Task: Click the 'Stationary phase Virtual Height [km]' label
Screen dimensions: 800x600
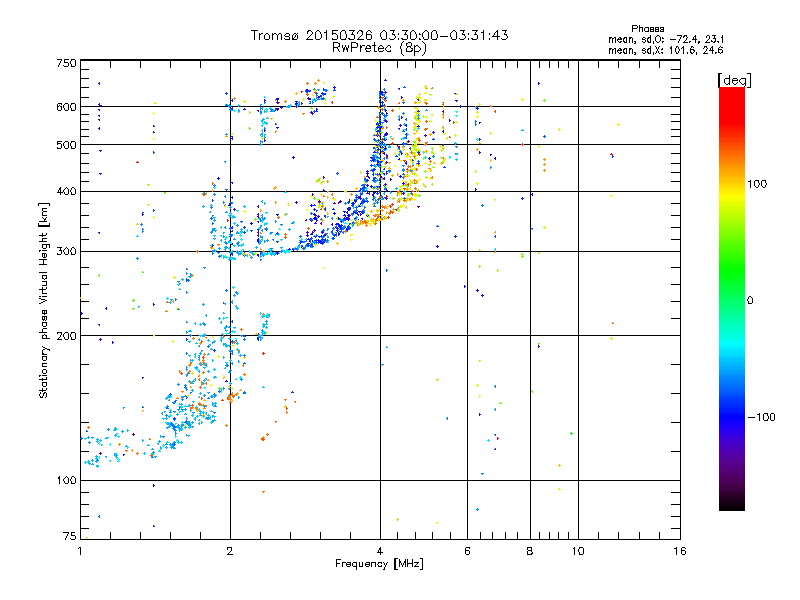Action: tap(44, 300)
